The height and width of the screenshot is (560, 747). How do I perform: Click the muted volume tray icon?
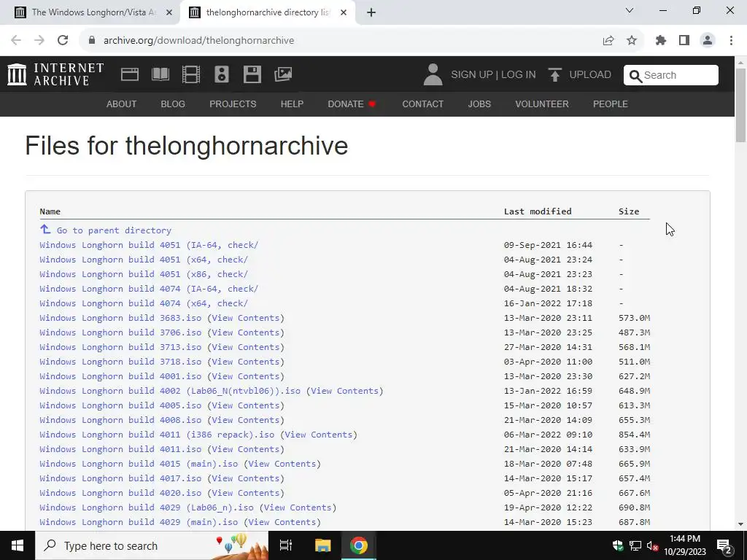(x=652, y=545)
